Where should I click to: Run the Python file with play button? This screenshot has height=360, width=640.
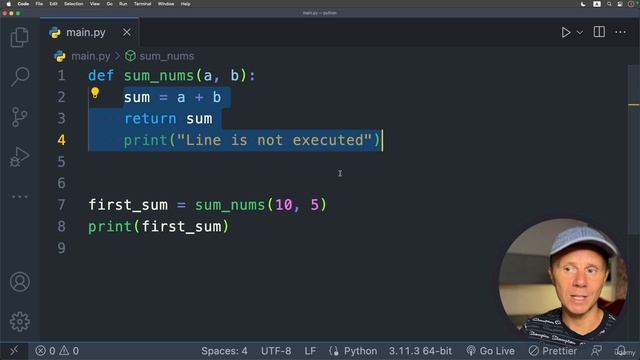click(565, 32)
